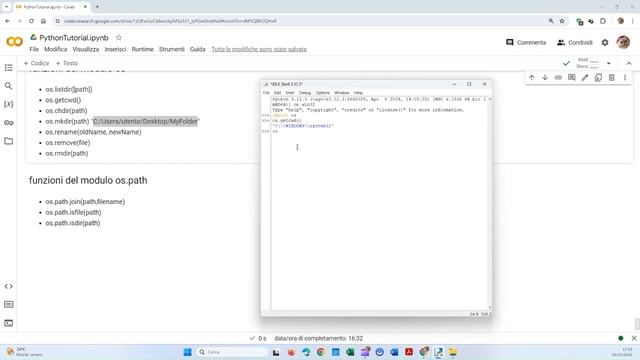Open IDLE Shell Debug menu

[305, 93]
